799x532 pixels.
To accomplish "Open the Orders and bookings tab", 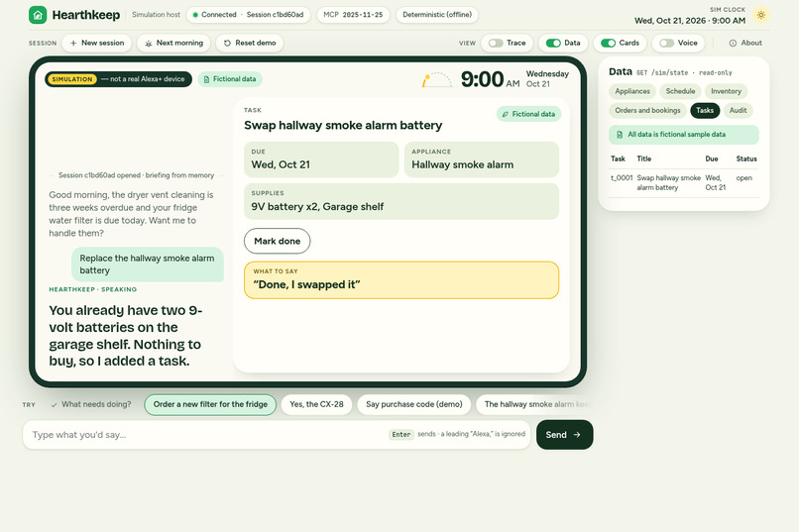I will [647, 111].
